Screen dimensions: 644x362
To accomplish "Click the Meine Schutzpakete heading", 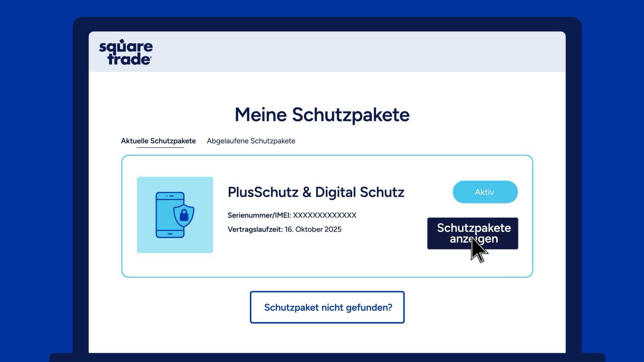I will 322,115.
